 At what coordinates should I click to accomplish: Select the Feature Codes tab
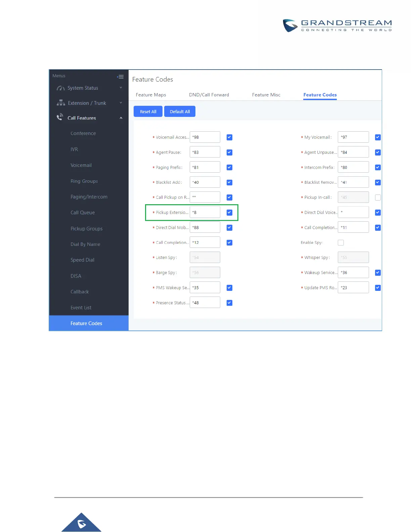point(320,95)
